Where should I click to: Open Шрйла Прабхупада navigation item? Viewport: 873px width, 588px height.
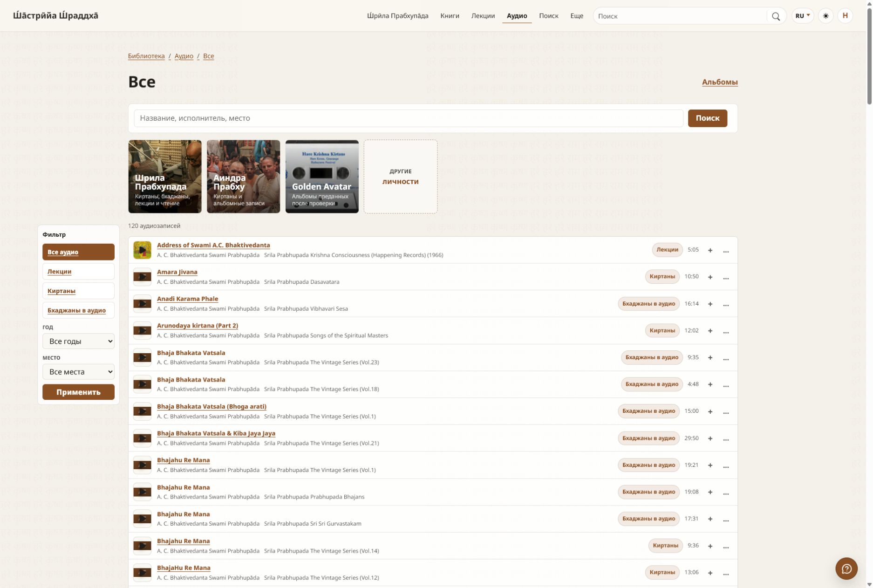(x=397, y=16)
